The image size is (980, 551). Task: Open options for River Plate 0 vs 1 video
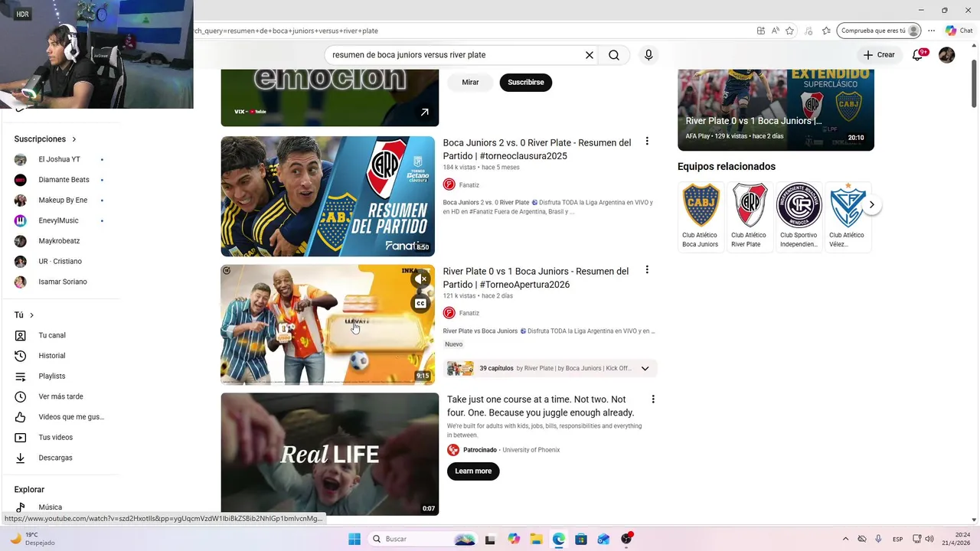click(x=647, y=270)
